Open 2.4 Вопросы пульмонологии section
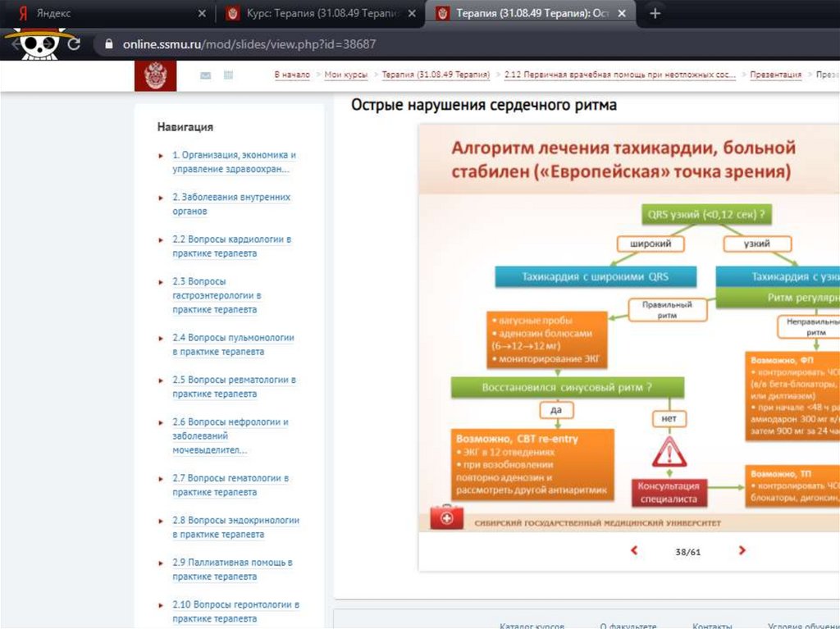 point(233,344)
